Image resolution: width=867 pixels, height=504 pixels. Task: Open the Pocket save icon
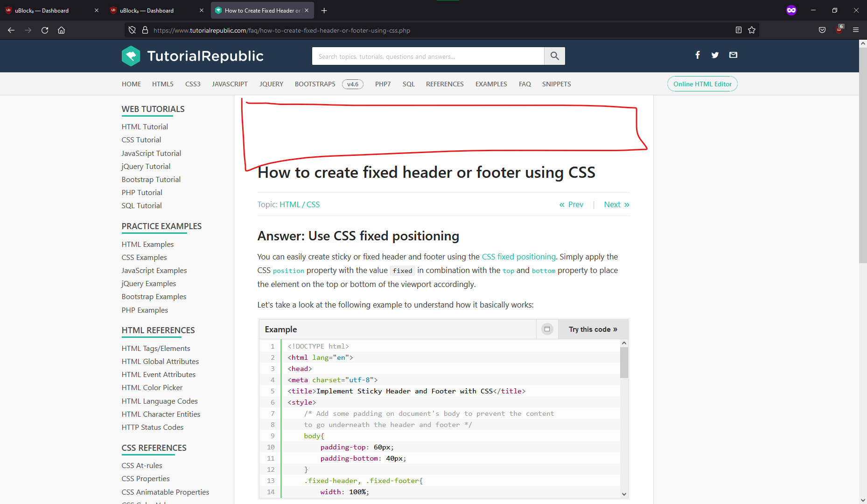822,30
